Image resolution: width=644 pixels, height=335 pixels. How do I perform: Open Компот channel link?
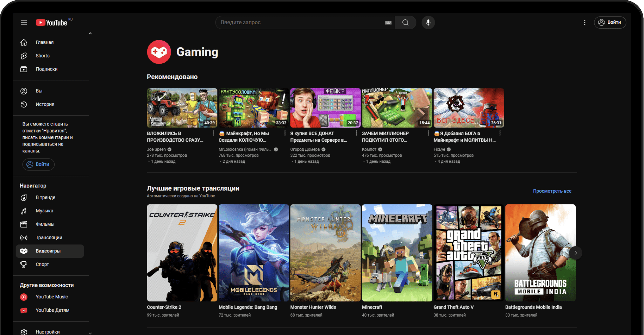(369, 149)
